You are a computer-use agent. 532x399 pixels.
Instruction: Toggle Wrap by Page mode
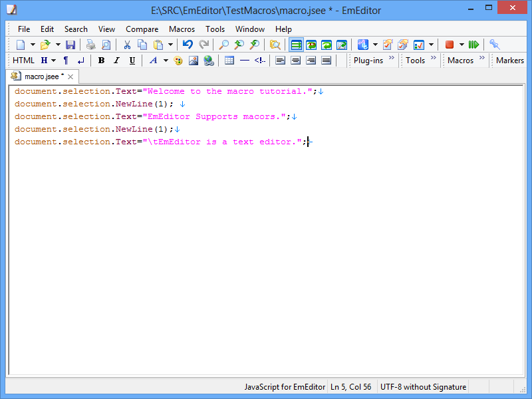[342, 45]
